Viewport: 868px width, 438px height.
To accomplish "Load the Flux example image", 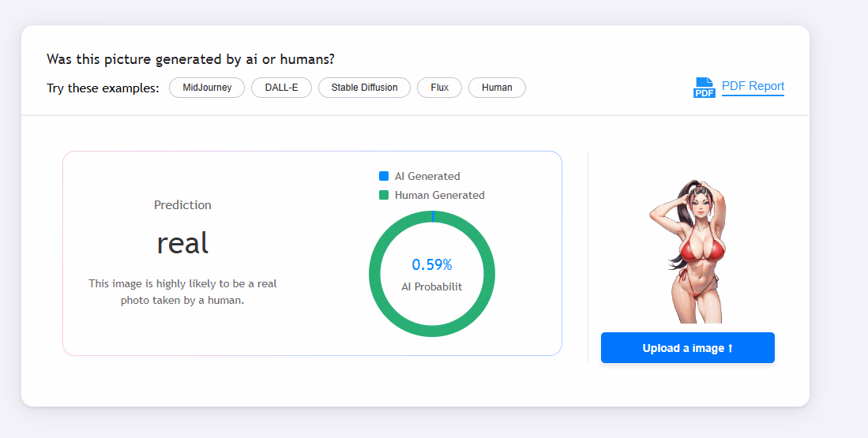I will (440, 88).
